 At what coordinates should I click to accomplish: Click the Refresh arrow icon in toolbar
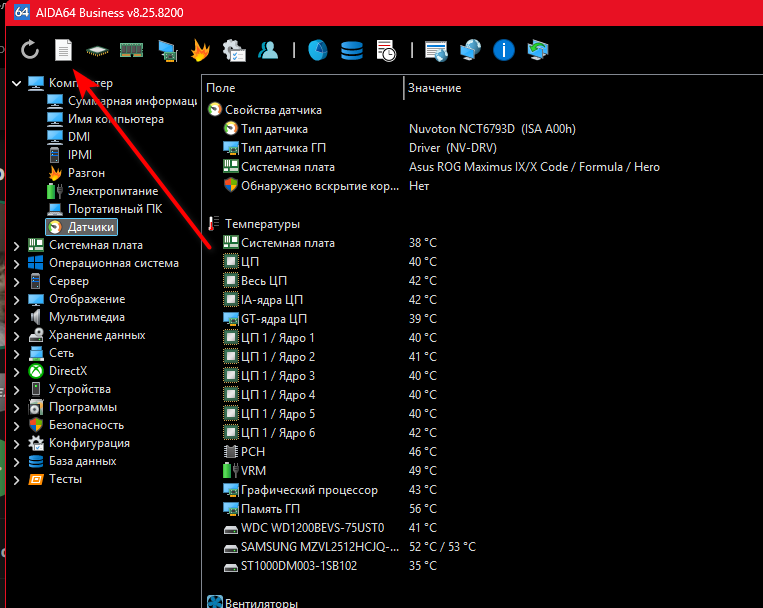(x=30, y=49)
